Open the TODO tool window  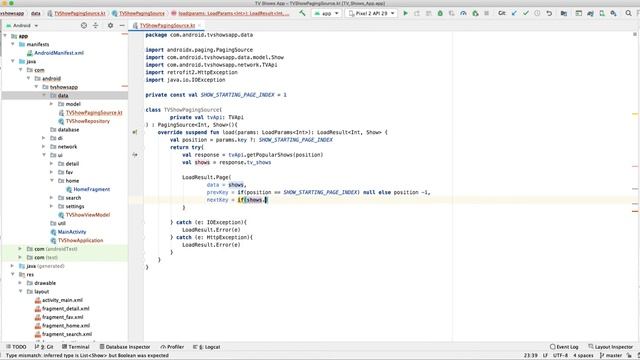16,347
